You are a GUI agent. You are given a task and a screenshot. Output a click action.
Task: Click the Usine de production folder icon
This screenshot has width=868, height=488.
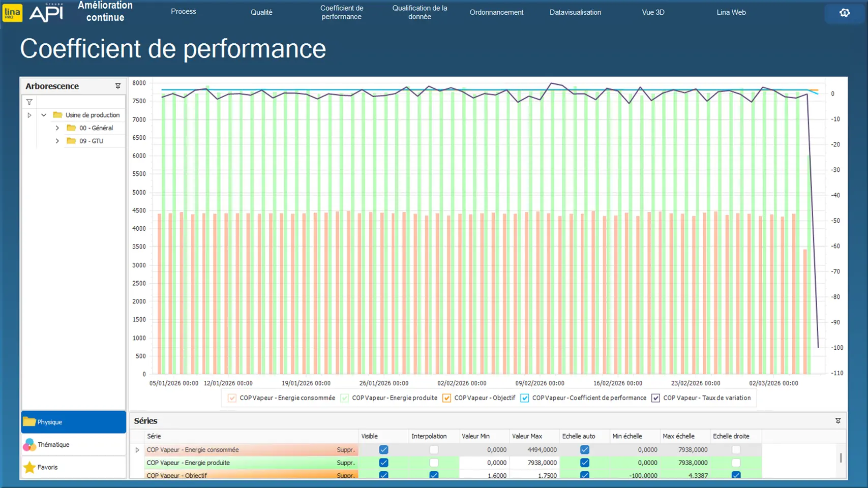point(58,115)
